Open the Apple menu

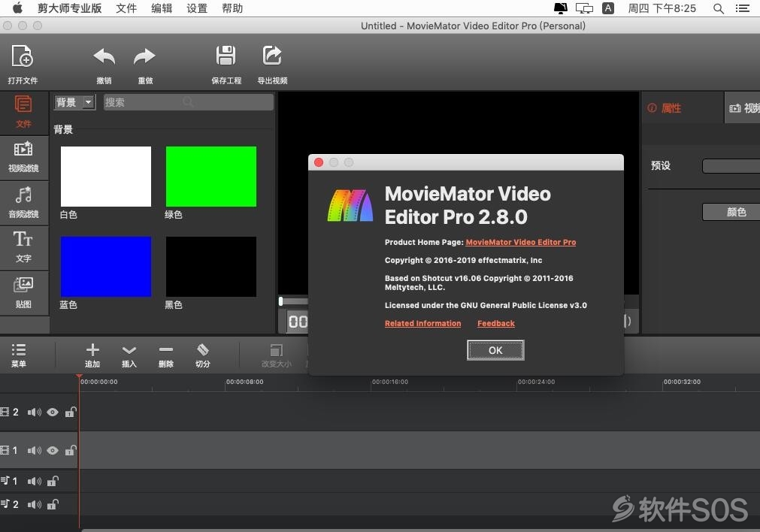click(17, 8)
